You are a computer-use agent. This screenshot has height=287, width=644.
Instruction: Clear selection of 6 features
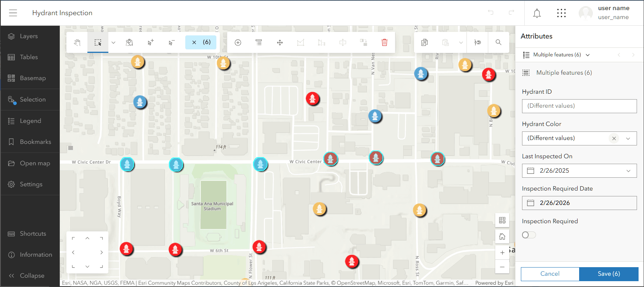[201, 42]
